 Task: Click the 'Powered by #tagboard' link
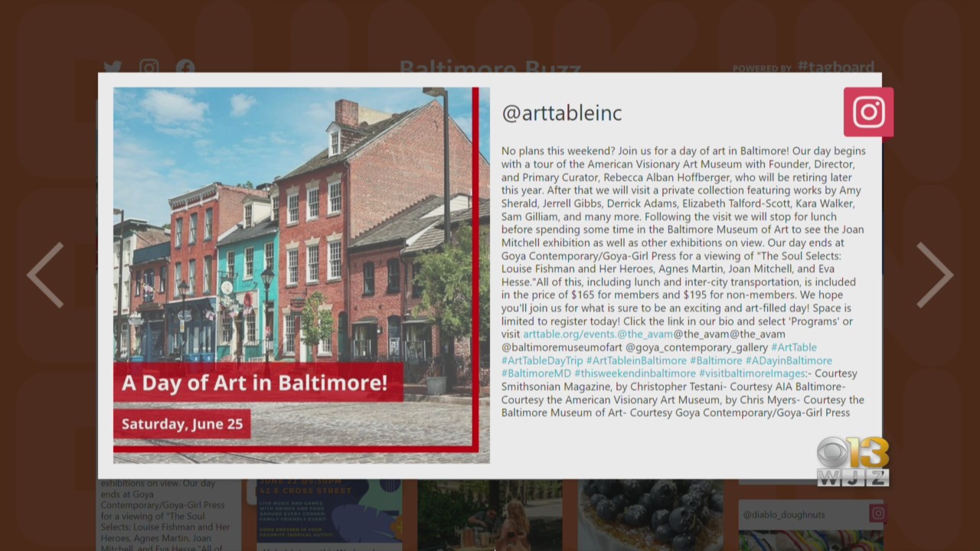pyautogui.click(x=803, y=67)
